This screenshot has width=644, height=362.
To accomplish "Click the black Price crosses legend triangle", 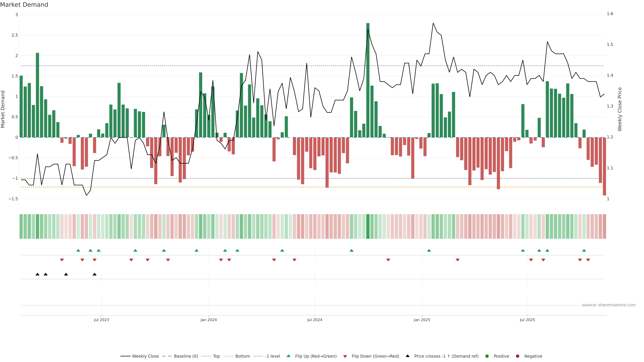I will pos(408,356).
